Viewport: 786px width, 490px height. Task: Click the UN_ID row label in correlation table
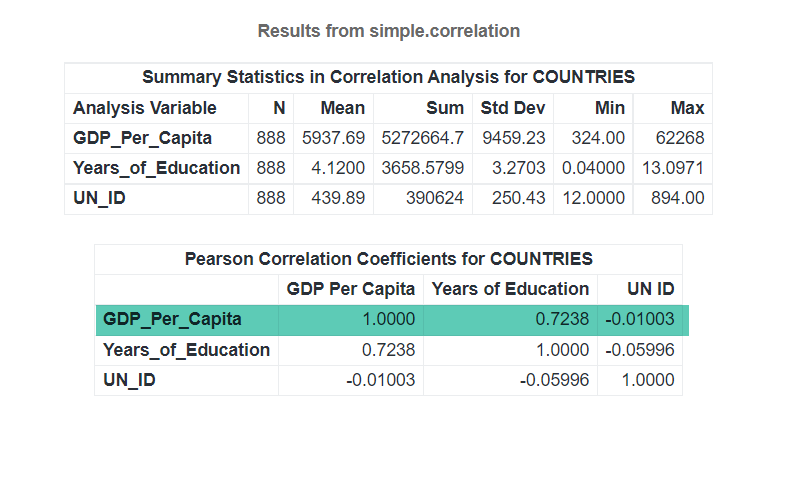(x=129, y=380)
